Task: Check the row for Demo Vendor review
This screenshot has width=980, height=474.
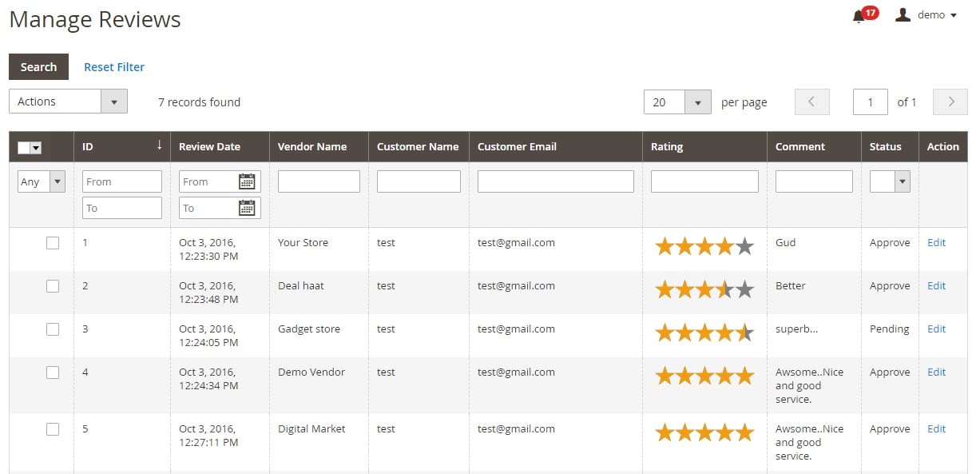Action: click(53, 372)
